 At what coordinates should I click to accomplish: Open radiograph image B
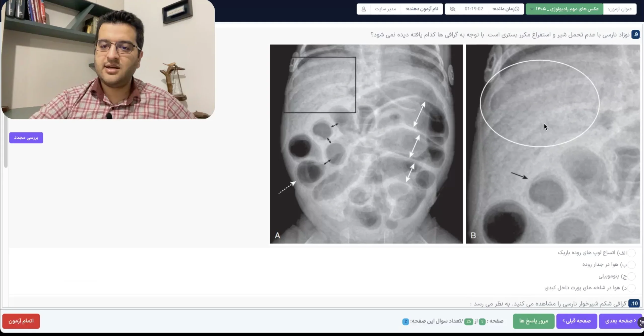(553, 144)
